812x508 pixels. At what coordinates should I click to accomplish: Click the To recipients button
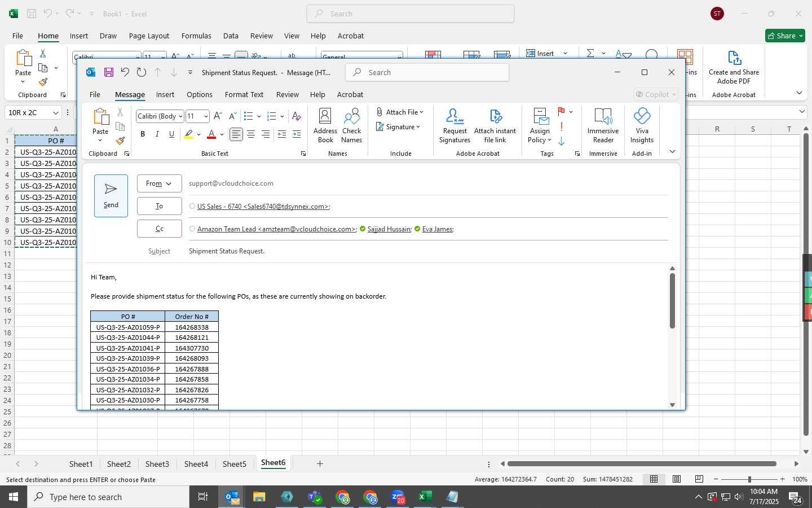click(x=159, y=206)
